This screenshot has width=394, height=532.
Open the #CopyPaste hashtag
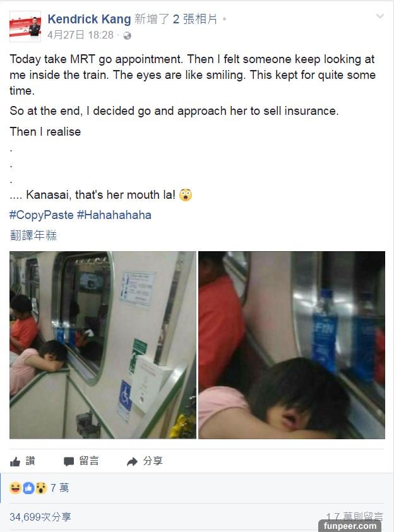[41, 215]
